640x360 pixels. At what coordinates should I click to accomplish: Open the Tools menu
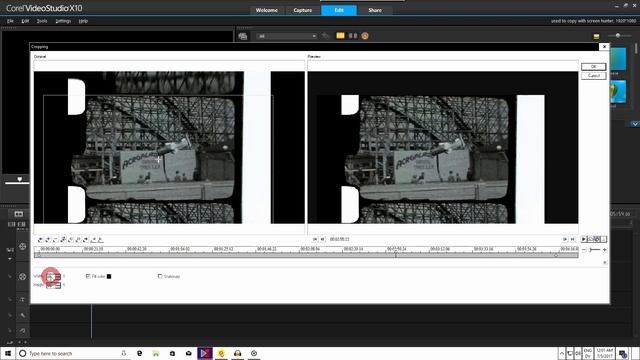[x=42, y=21]
